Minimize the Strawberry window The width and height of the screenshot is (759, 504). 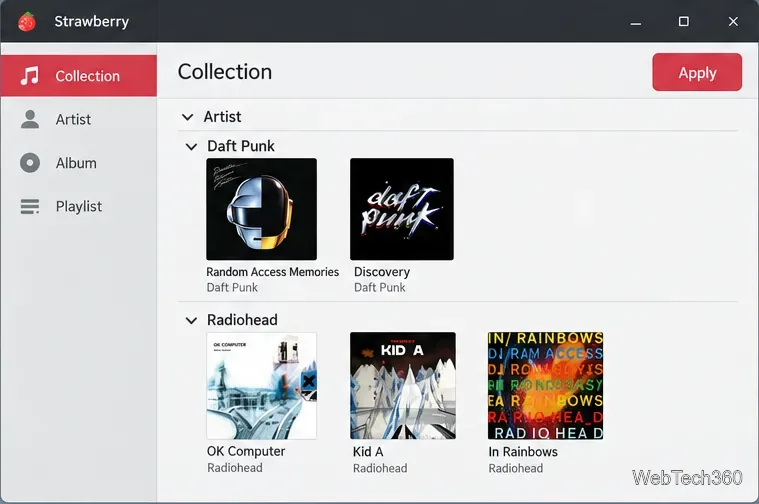click(x=636, y=21)
